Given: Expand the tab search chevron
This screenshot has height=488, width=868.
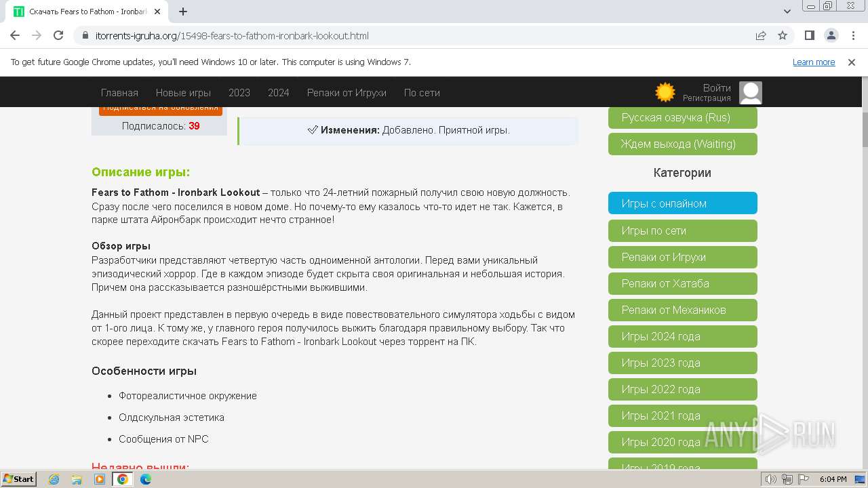Looking at the screenshot, I should (x=787, y=12).
